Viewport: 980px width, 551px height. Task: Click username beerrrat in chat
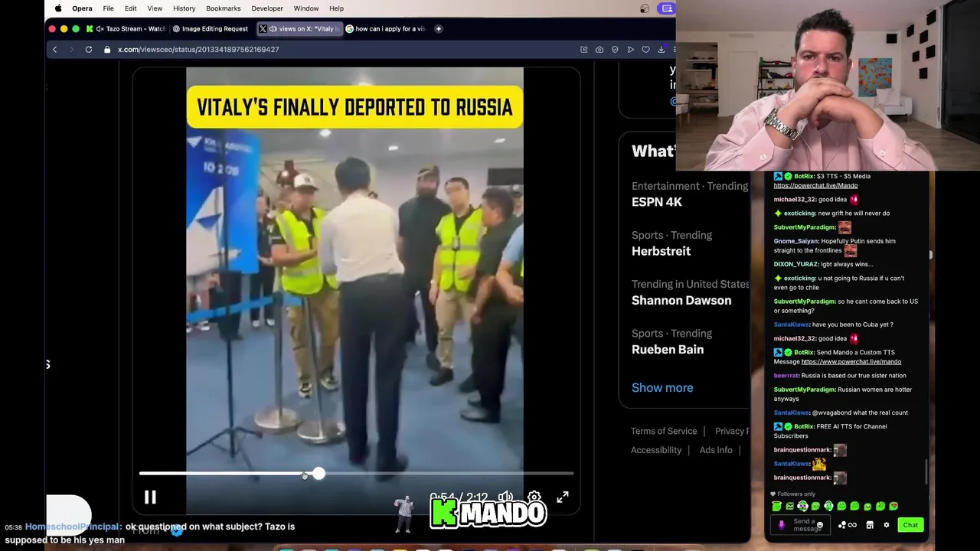(786, 376)
